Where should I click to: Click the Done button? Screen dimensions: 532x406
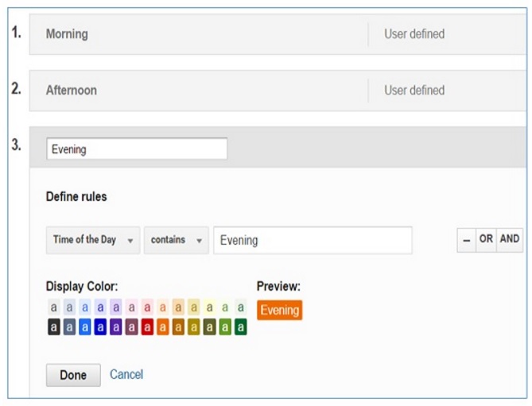73,375
